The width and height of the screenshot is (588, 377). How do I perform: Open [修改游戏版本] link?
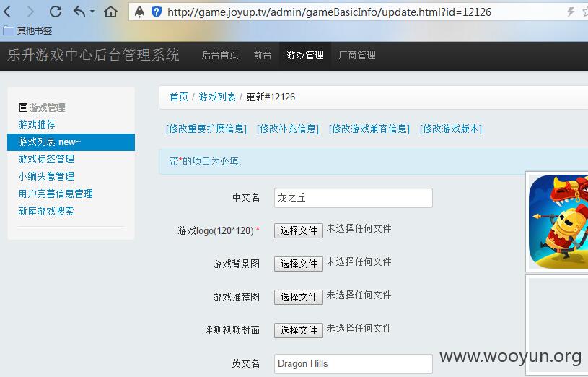[451, 129]
